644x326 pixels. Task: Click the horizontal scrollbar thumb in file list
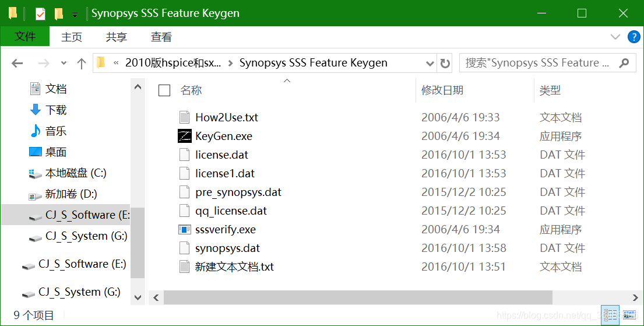[358, 297]
